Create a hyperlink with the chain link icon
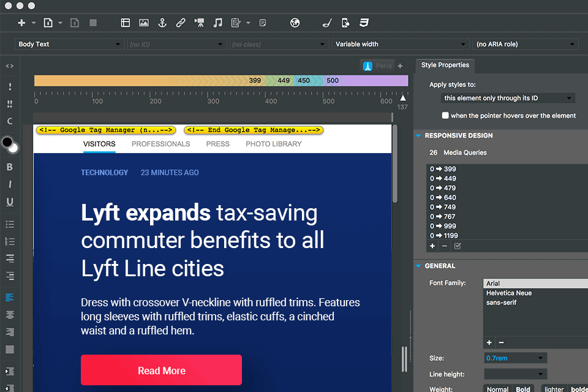Viewport: 588px width, 392px height. click(181, 23)
